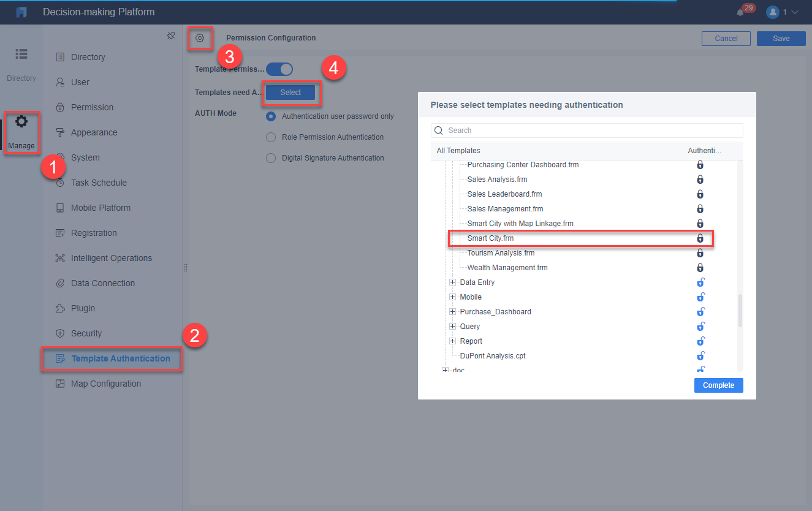
Task: Select Role Permission Authentication mode
Action: click(x=270, y=137)
